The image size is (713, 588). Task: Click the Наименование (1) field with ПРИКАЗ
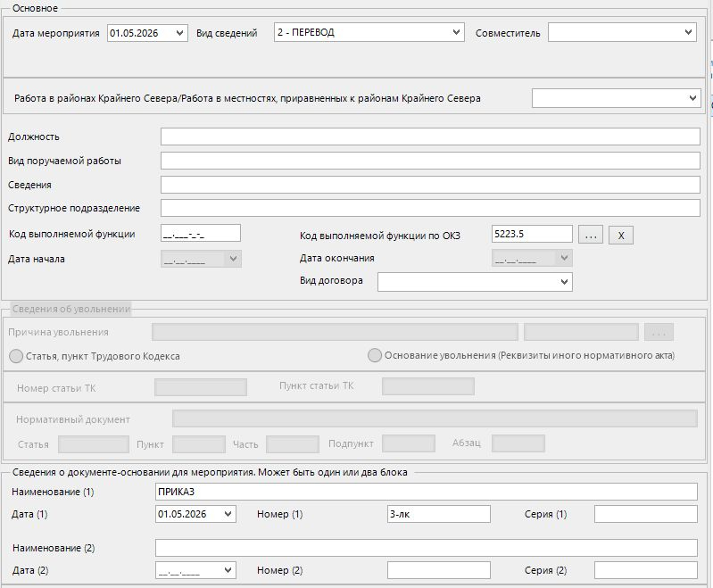(x=426, y=492)
